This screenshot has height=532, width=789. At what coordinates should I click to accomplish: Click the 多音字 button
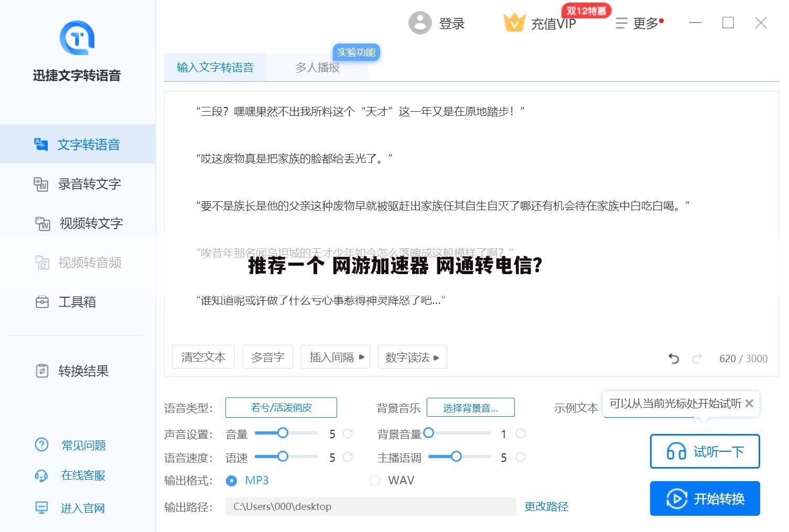(268, 357)
